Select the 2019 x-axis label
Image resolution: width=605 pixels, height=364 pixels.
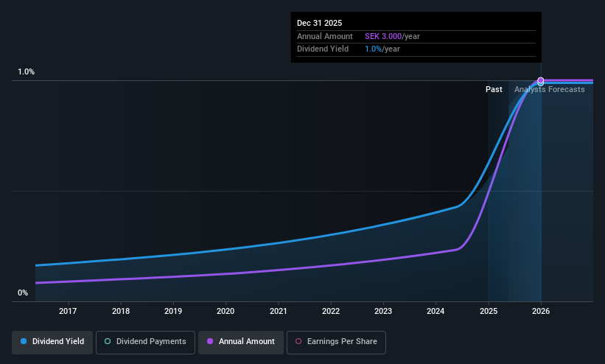(173, 311)
